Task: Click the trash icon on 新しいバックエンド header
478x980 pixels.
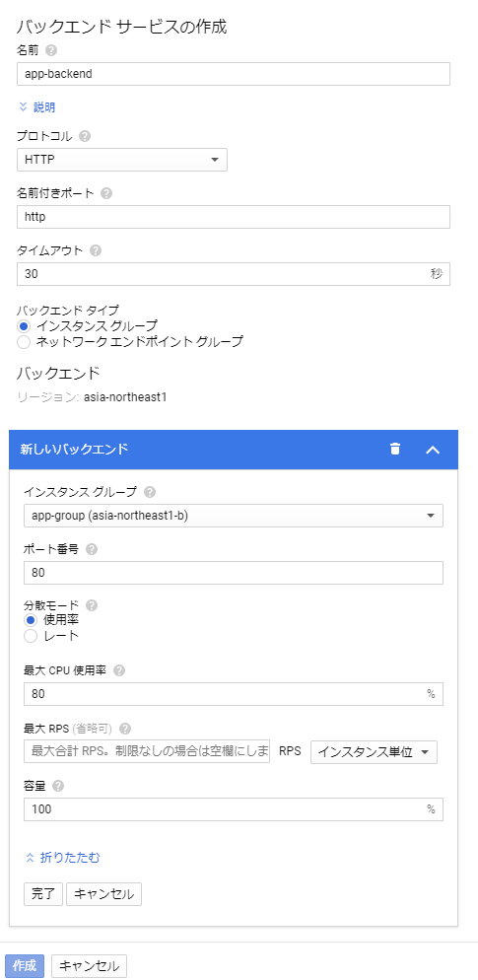Action: point(395,449)
